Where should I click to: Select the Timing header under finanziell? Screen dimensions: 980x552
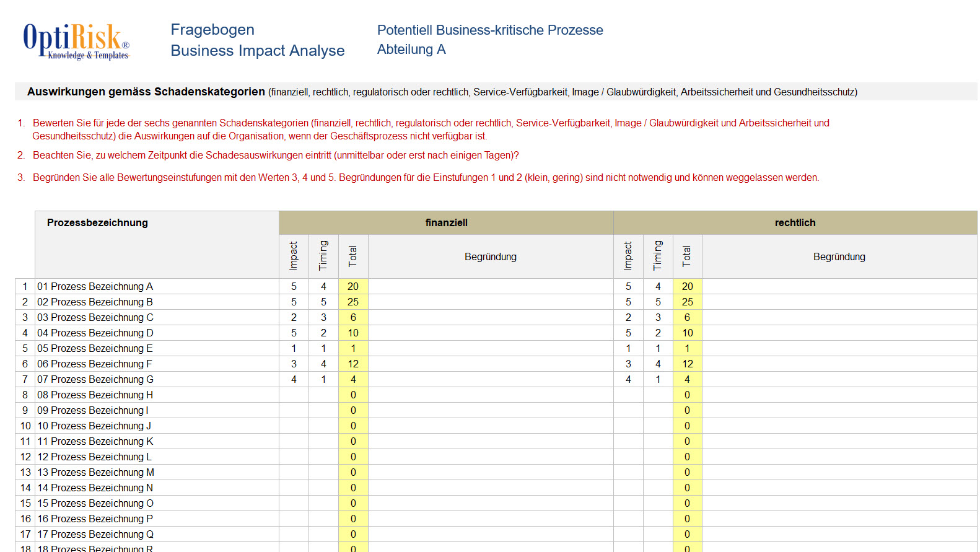[x=323, y=256]
